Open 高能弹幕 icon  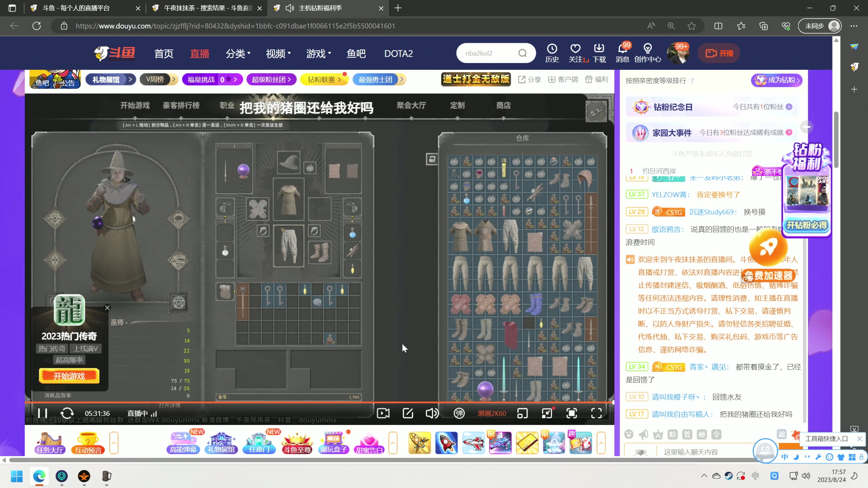pos(183,443)
